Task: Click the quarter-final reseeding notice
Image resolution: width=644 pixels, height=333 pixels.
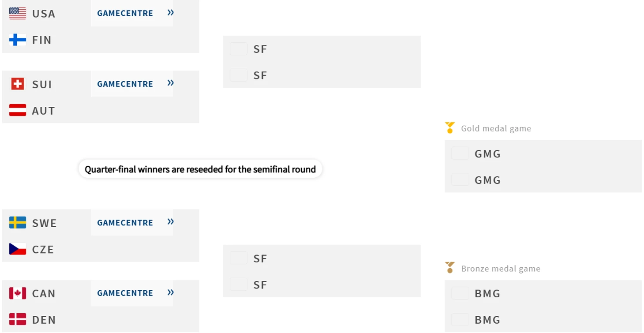Action: 200,169
